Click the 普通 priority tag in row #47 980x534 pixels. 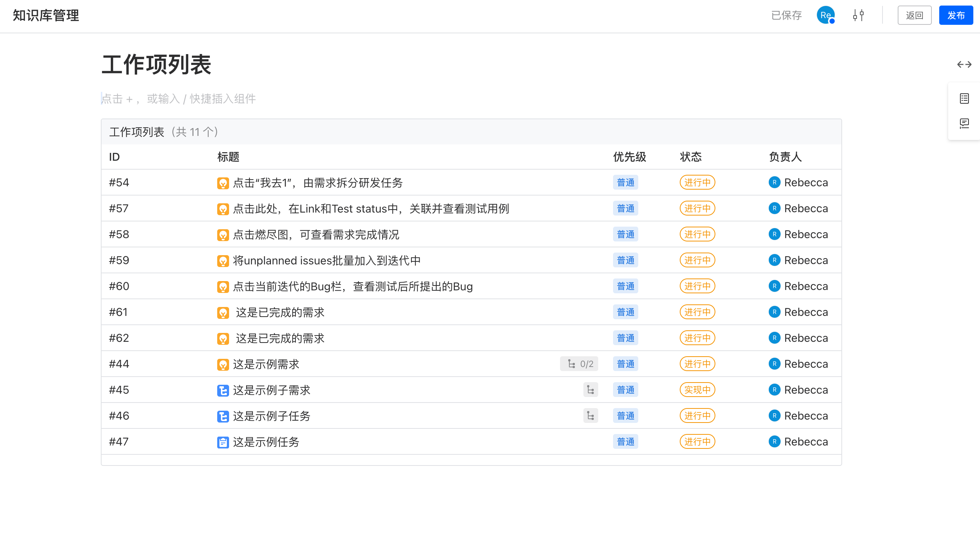click(625, 442)
